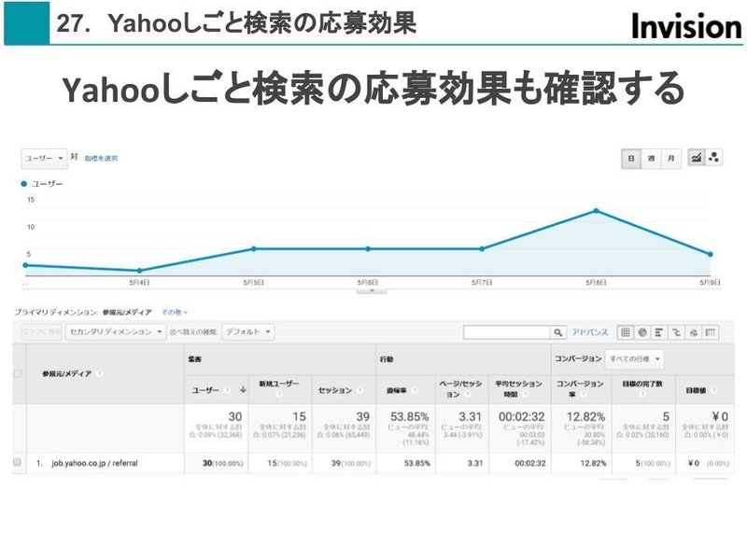Select the pivot table view icon
The height and width of the screenshot is (560, 747).
tap(711, 332)
